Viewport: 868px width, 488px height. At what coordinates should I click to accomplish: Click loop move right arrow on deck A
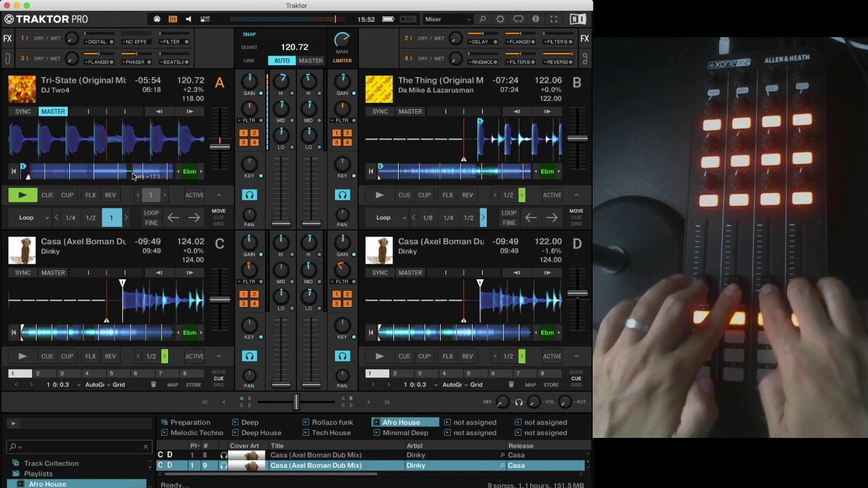(x=194, y=218)
